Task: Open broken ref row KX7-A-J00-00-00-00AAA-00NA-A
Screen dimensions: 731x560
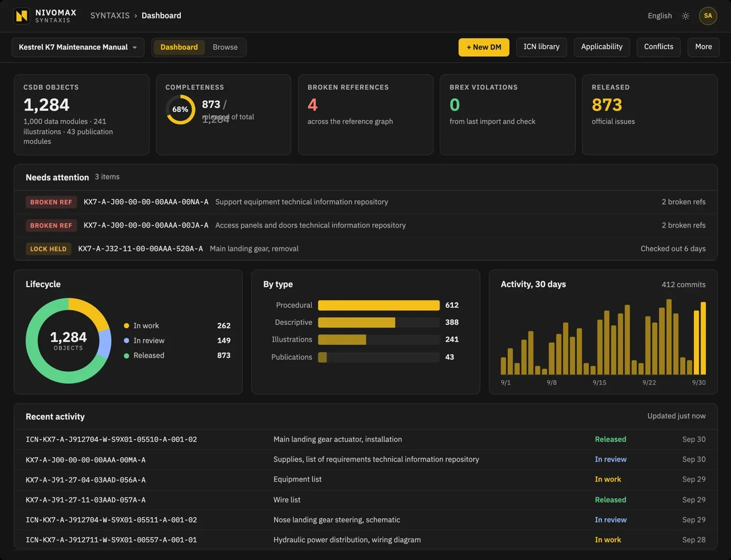Action: coord(366,202)
